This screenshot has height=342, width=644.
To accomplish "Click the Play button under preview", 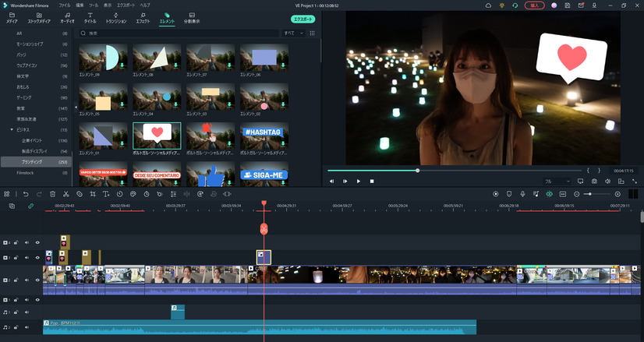I will coord(359,181).
